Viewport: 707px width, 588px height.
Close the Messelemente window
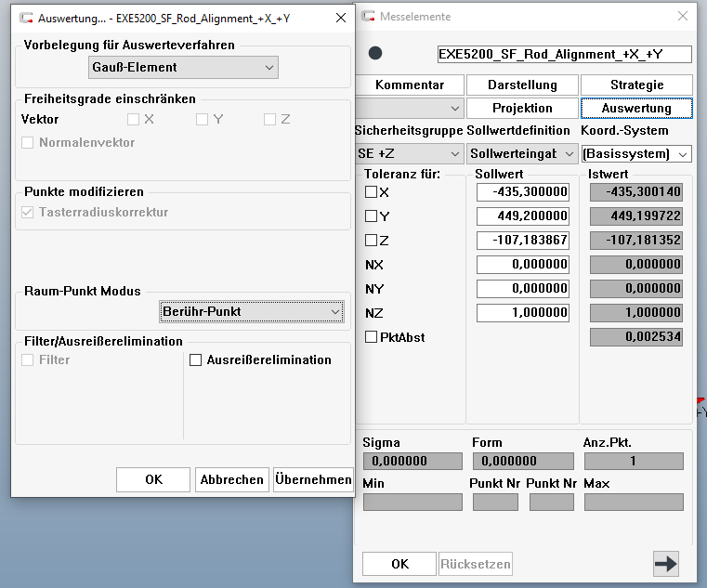pyautogui.click(x=683, y=17)
